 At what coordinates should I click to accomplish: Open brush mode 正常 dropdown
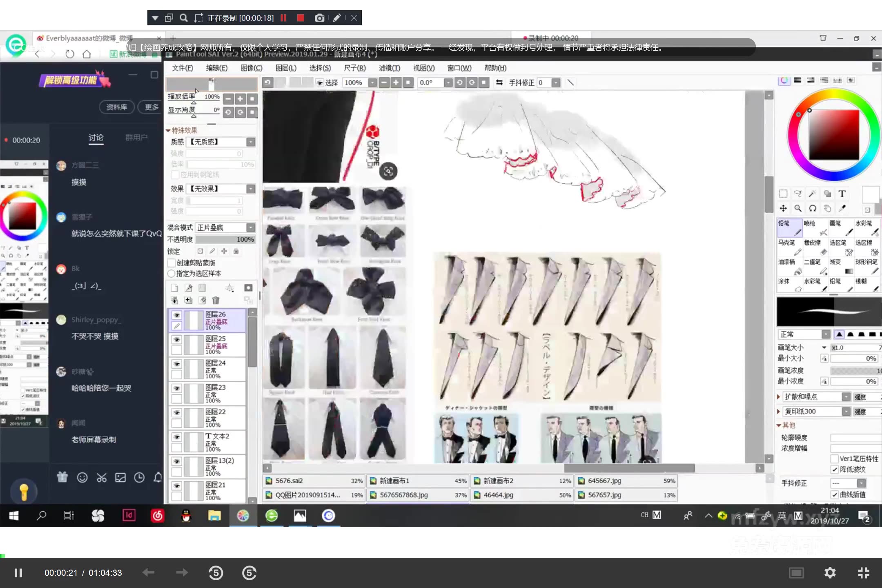coord(826,334)
